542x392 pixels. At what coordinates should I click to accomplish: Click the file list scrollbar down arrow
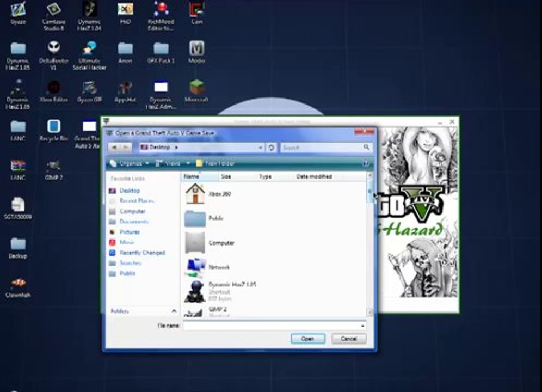click(x=369, y=313)
